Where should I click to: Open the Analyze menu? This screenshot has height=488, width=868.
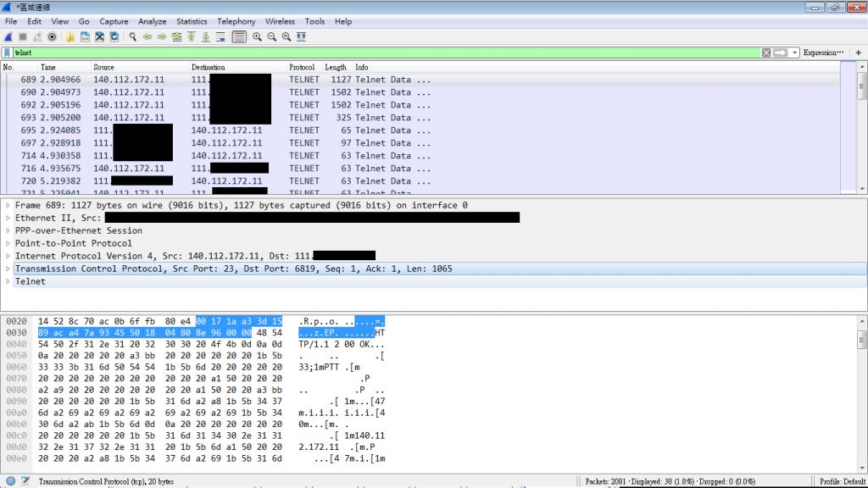pyautogui.click(x=153, y=21)
